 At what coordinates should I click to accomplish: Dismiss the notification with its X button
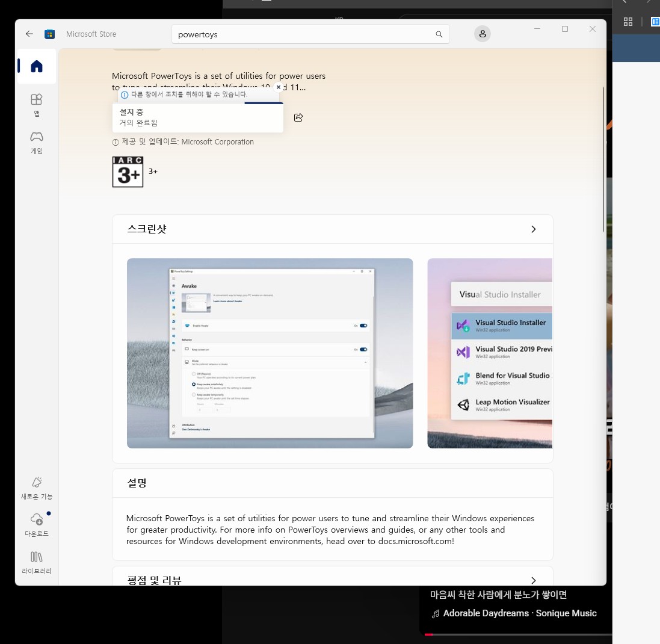click(278, 87)
